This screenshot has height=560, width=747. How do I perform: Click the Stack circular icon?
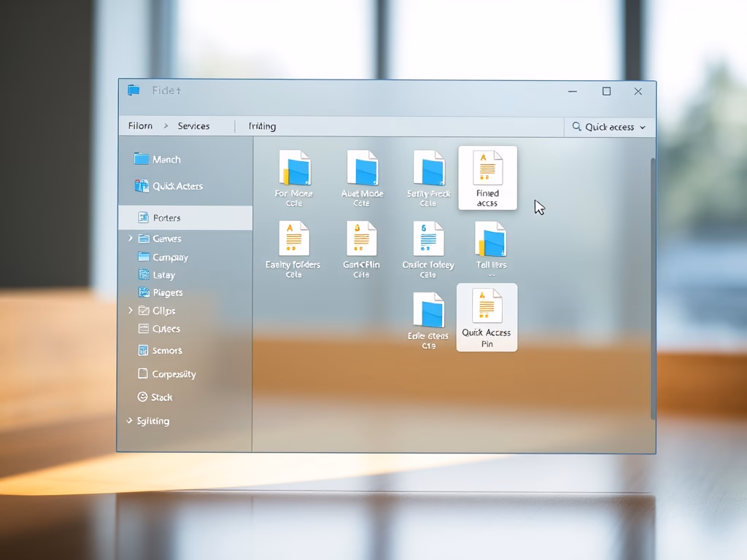click(142, 397)
